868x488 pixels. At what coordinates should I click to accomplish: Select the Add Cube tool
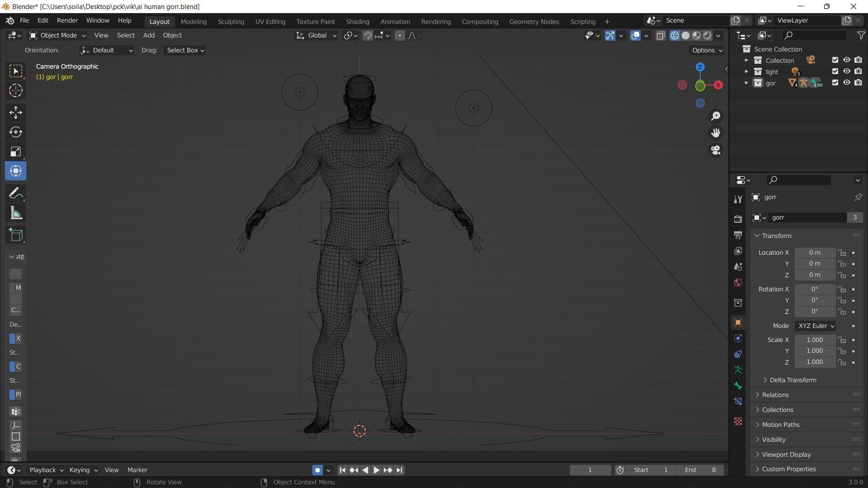pyautogui.click(x=16, y=235)
